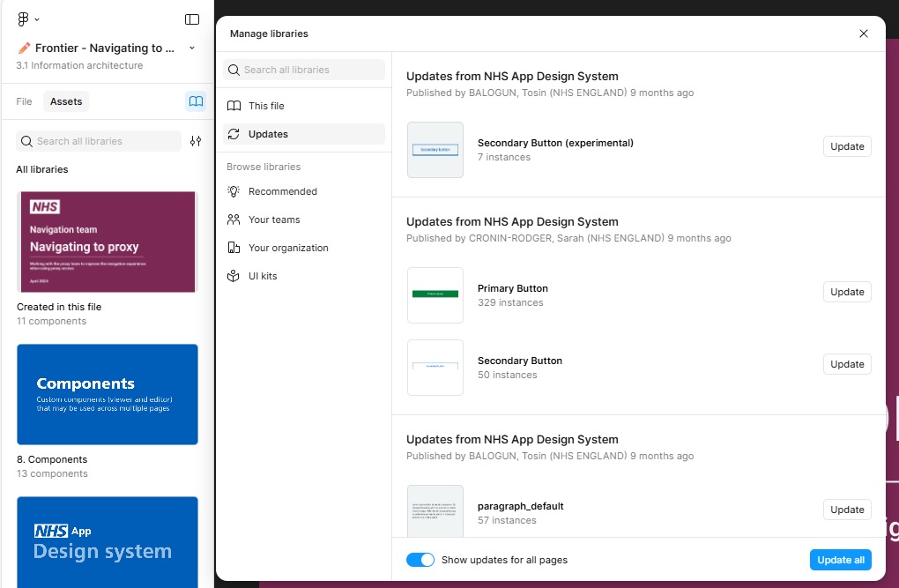
Task: Switch to the File tab
Action: [x=23, y=100]
